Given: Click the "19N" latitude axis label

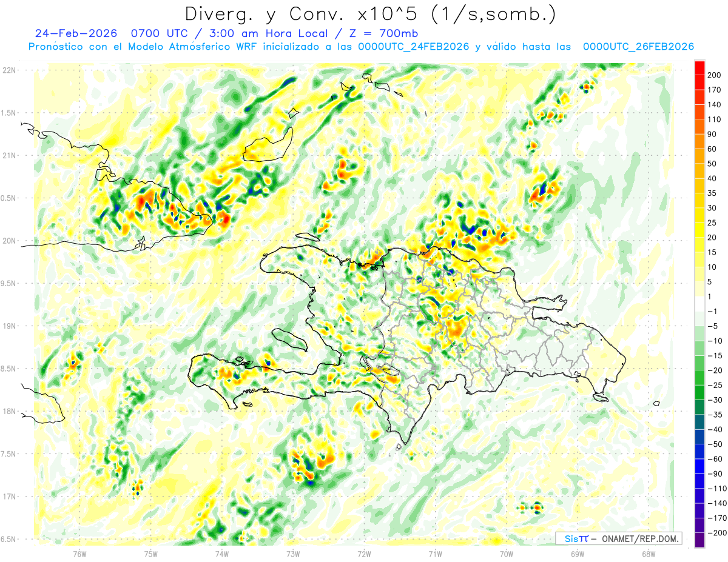Looking at the screenshot, I should tap(9, 326).
